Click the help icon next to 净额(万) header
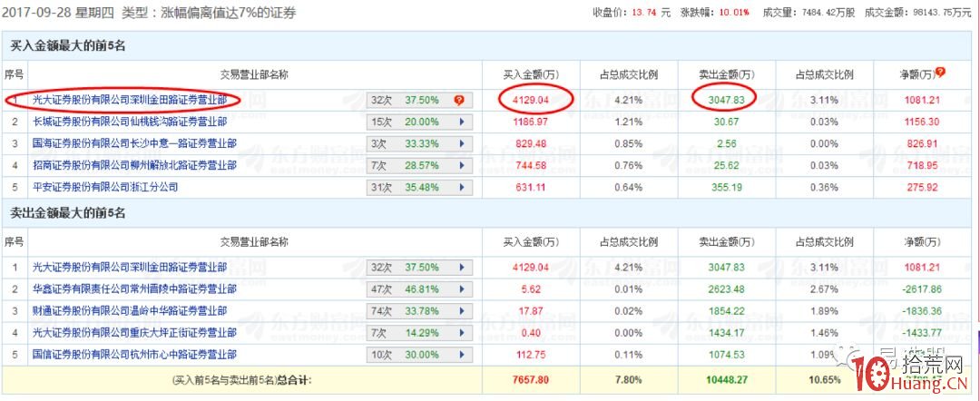 (939, 72)
